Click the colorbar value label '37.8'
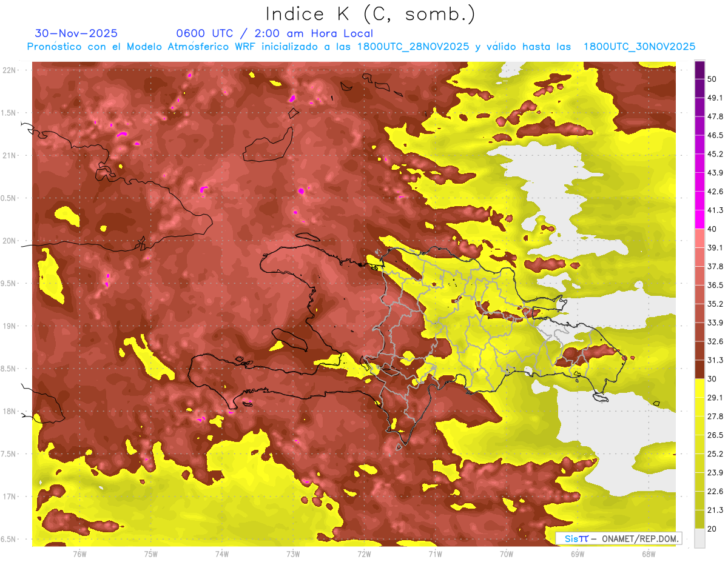 [x=715, y=266]
